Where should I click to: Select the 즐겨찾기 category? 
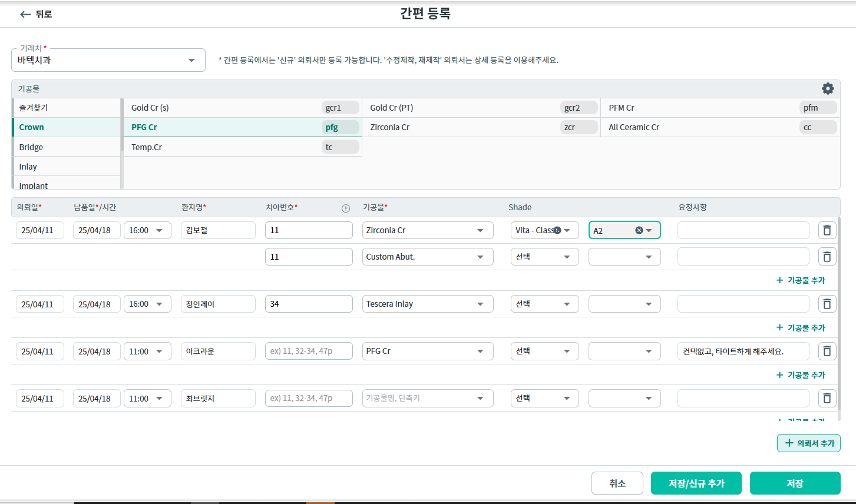pos(66,108)
